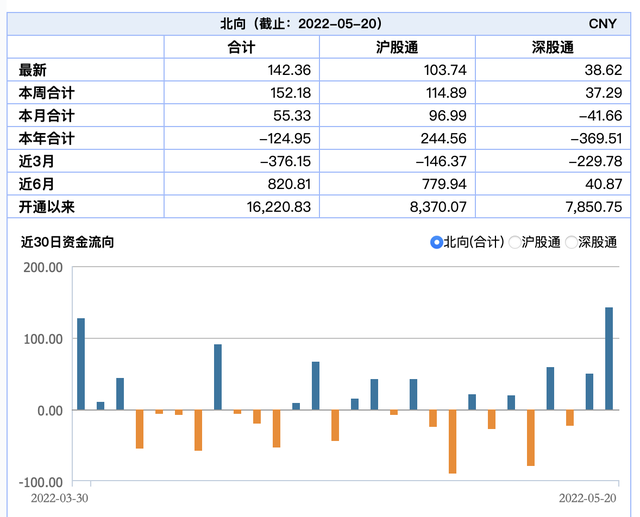640x517 pixels.
Task: Select the 沪股通 radio button
Action: [515, 242]
